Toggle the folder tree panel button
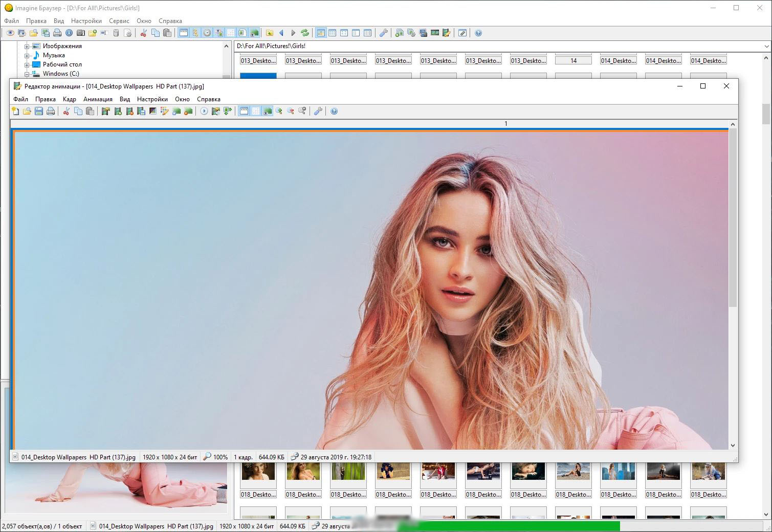The width and height of the screenshot is (772, 532). click(x=195, y=33)
